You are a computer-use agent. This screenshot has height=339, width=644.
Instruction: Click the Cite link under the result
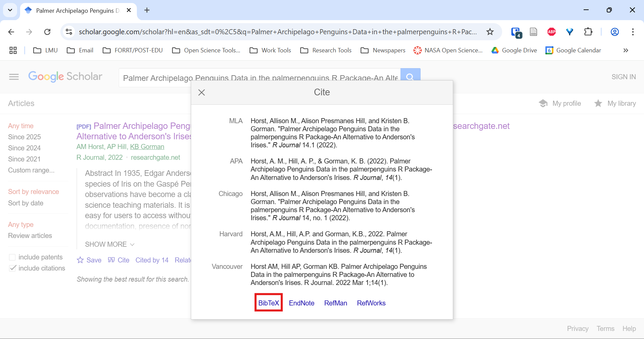pyautogui.click(x=119, y=260)
